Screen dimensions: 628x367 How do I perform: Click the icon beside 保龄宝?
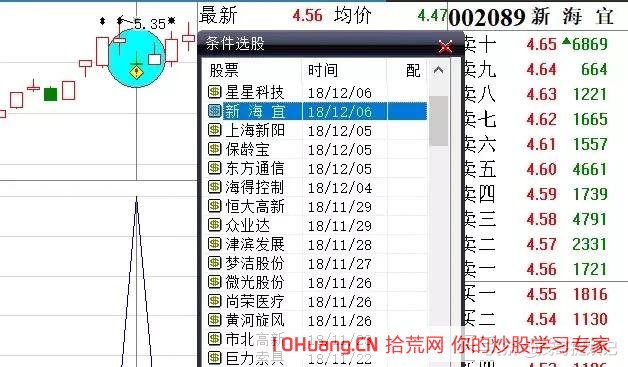[x=215, y=149]
